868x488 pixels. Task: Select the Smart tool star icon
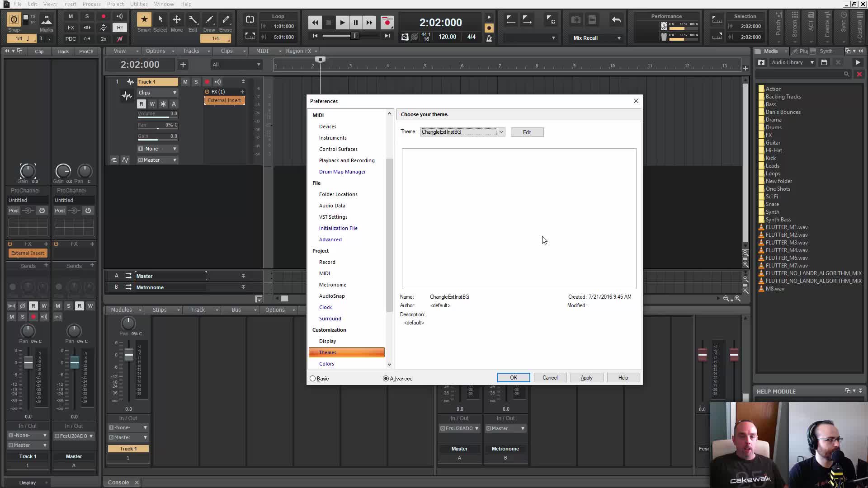tap(144, 19)
